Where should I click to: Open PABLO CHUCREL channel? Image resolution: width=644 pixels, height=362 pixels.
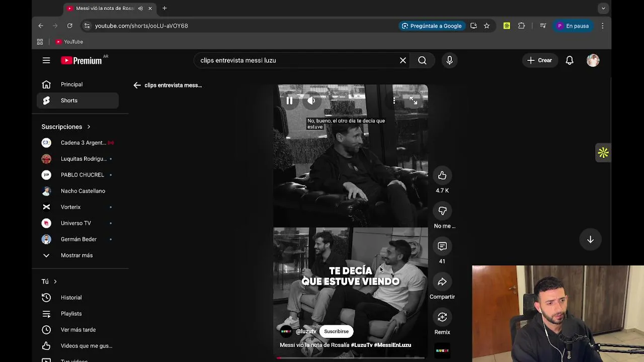click(x=77, y=175)
